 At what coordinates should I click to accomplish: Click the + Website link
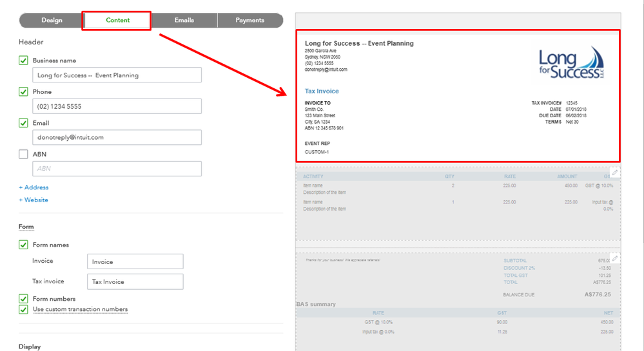[x=34, y=200]
